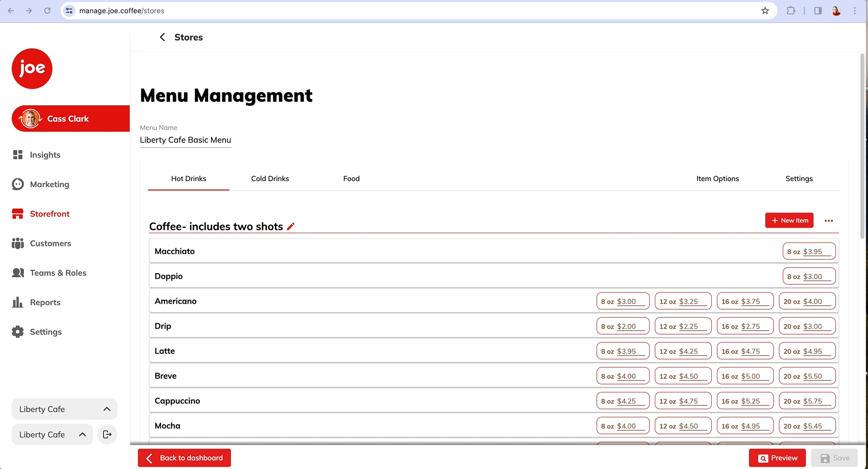This screenshot has height=469, width=868.
Task: Click the Back to dashboard button
Action: click(184, 458)
